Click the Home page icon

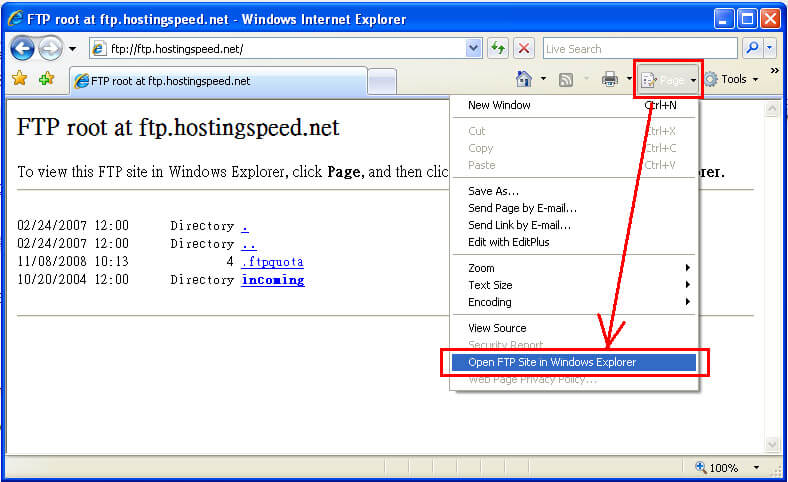(523, 79)
